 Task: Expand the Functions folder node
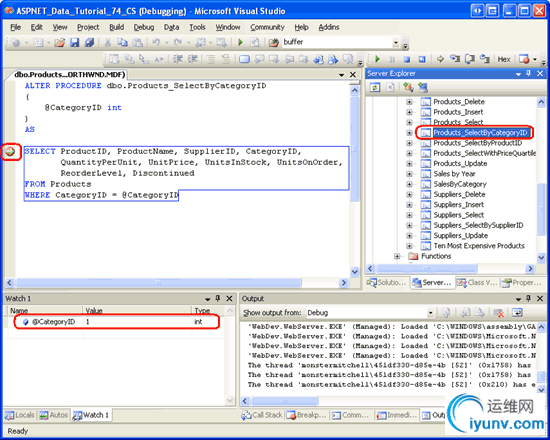point(397,256)
